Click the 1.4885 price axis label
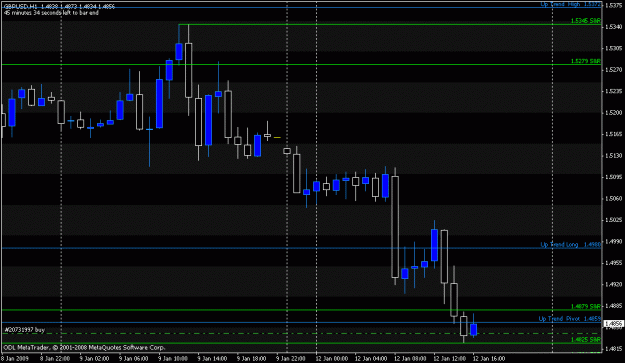The image size is (625, 363). pyautogui.click(x=613, y=306)
